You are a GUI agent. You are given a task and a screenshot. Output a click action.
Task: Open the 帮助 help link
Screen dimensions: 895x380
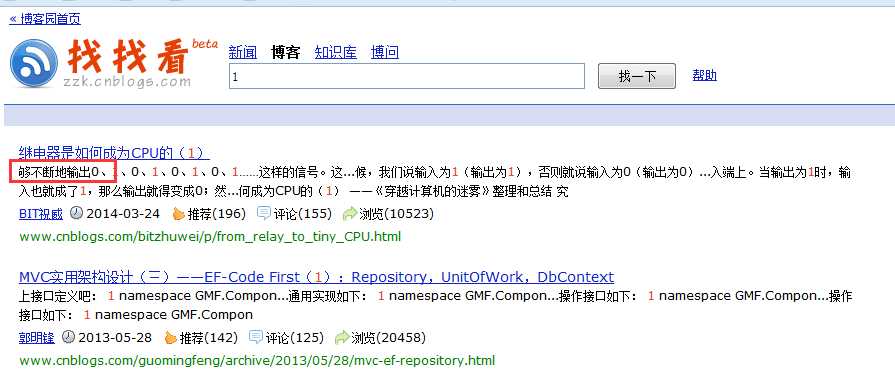[704, 75]
